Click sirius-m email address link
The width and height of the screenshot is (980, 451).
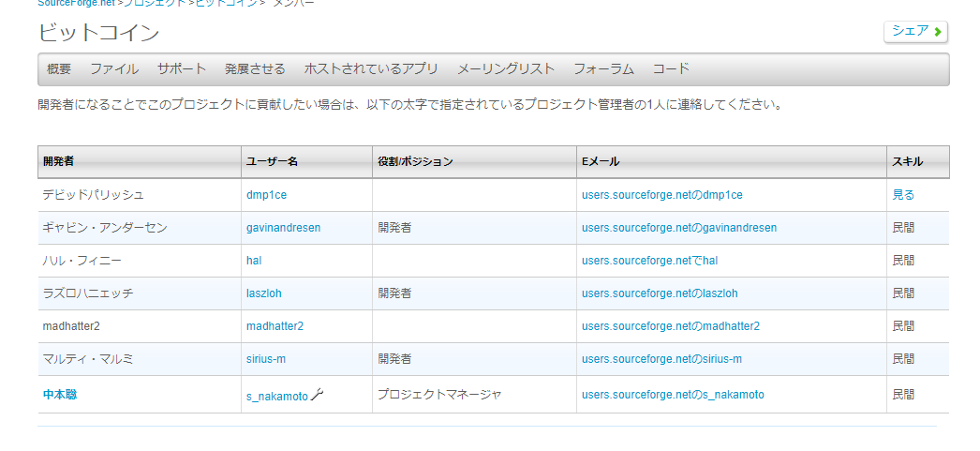click(x=661, y=359)
